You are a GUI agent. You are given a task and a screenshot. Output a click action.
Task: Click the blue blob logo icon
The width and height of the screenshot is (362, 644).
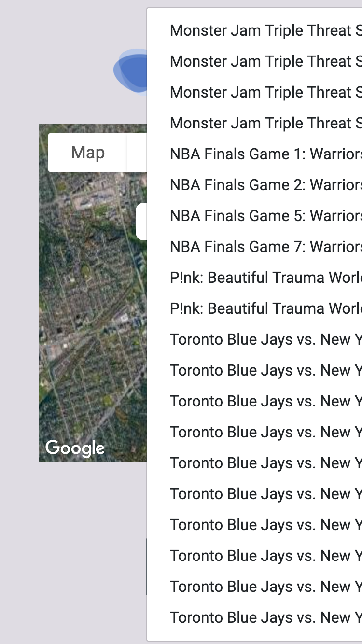tap(130, 70)
